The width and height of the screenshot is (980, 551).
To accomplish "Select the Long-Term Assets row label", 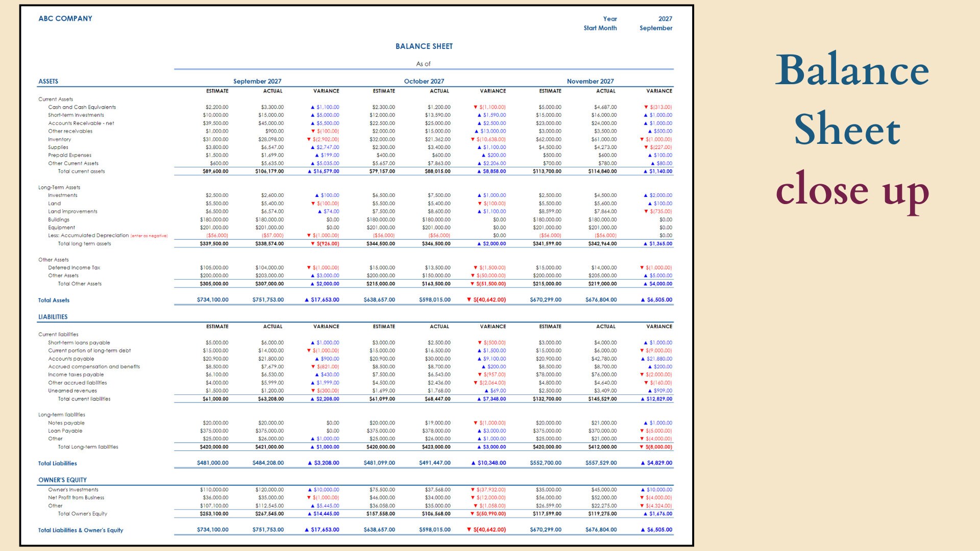I will [59, 187].
